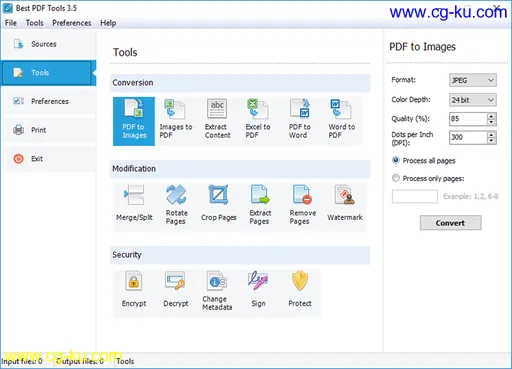Go to Sources in the sidebar

tap(49, 44)
